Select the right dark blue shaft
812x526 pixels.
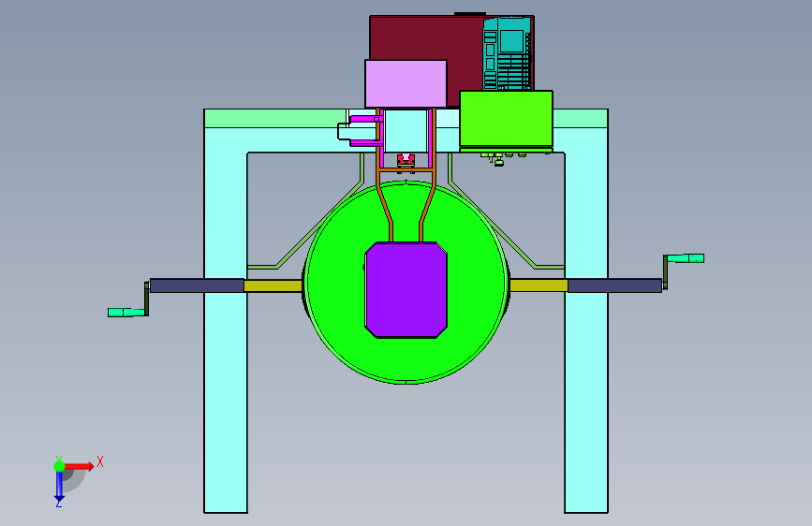[614, 285]
